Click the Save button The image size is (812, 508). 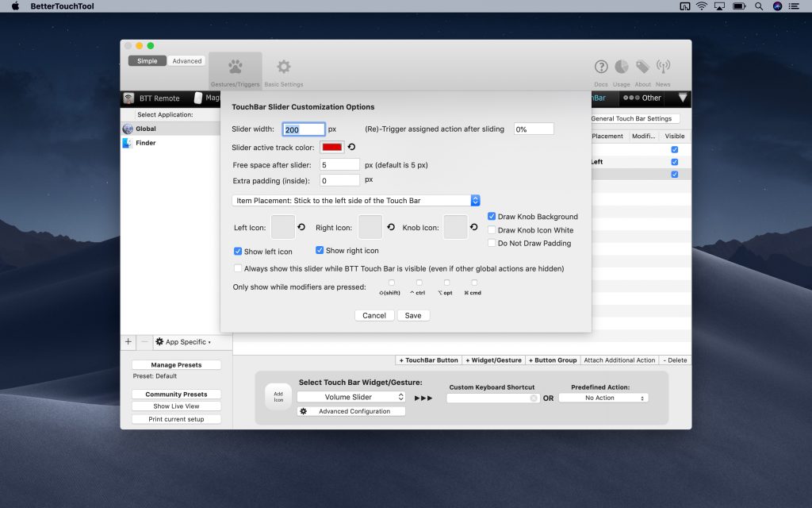pyautogui.click(x=413, y=315)
